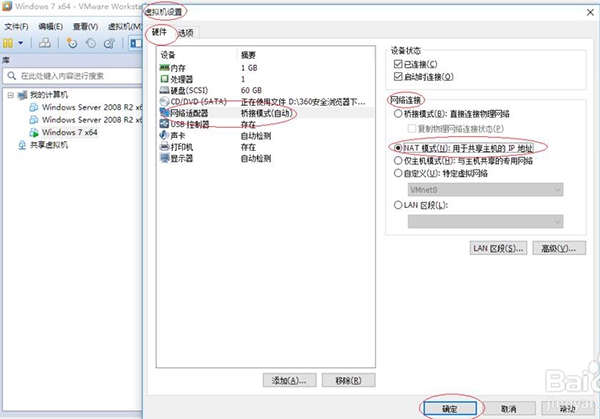
Task: Click the 设备 column header
Action: (x=168, y=55)
